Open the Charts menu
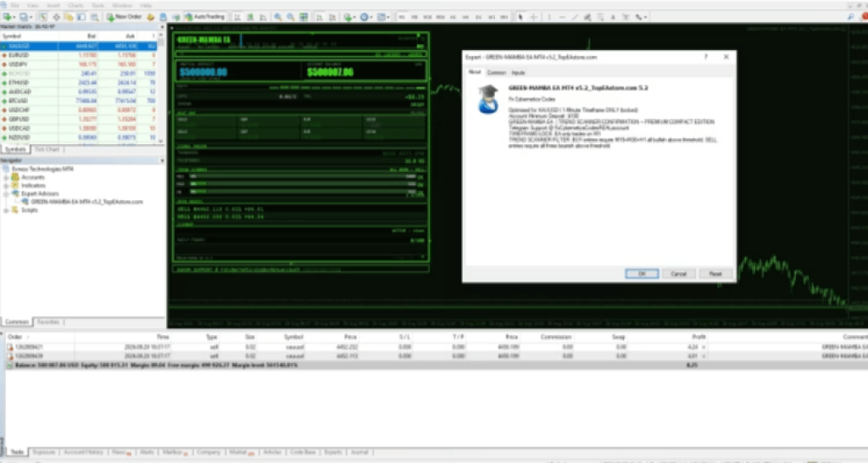 (75, 6)
